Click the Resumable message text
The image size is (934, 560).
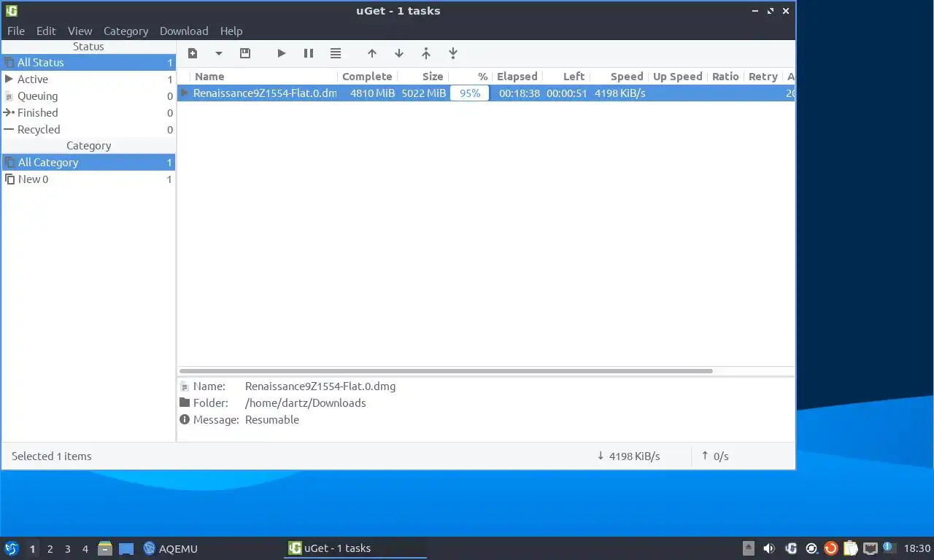(x=272, y=420)
